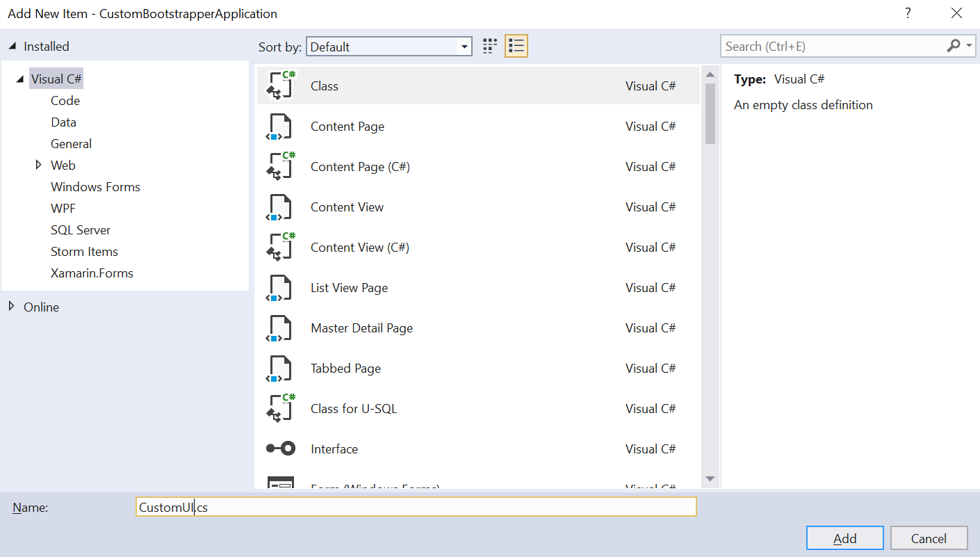Viewport: 980px width, 557px height.
Task: Choose the Content View (C#) icon
Action: tap(281, 247)
